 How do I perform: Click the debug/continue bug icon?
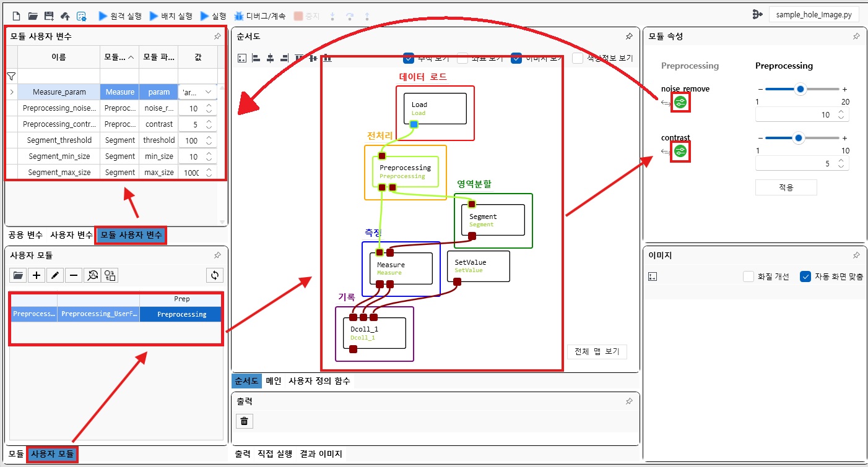click(x=238, y=15)
